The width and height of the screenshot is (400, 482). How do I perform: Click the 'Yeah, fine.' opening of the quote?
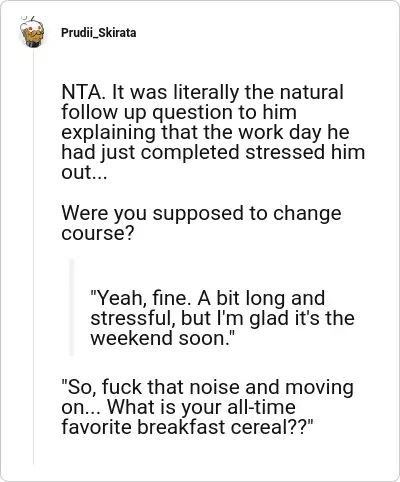coord(141,298)
